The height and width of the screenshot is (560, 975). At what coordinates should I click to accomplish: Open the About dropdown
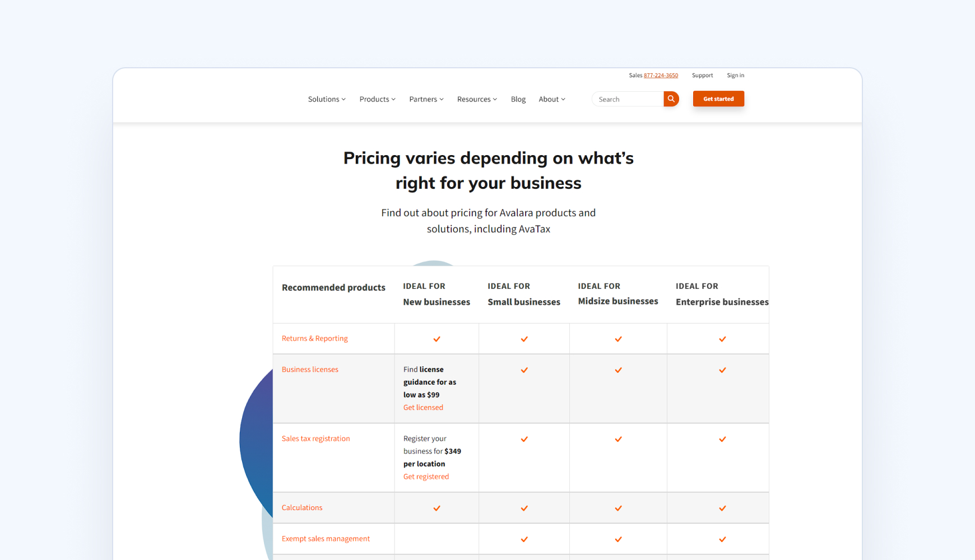(x=552, y=99)
